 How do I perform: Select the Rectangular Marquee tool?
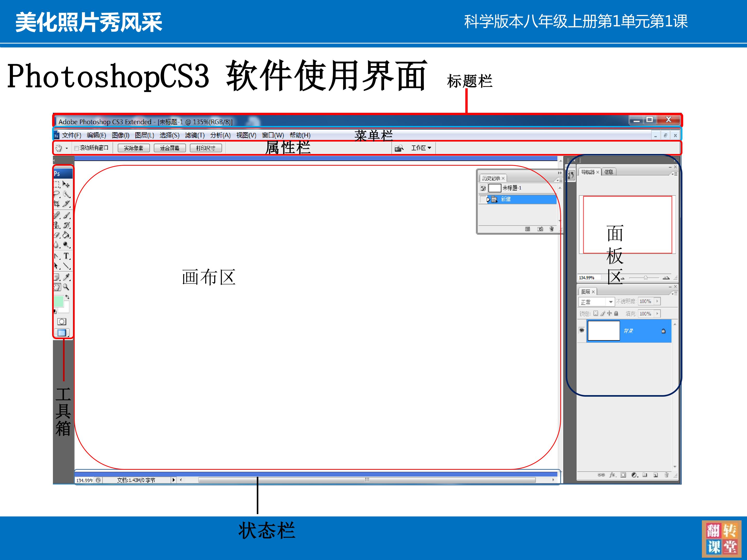point(57,184)
